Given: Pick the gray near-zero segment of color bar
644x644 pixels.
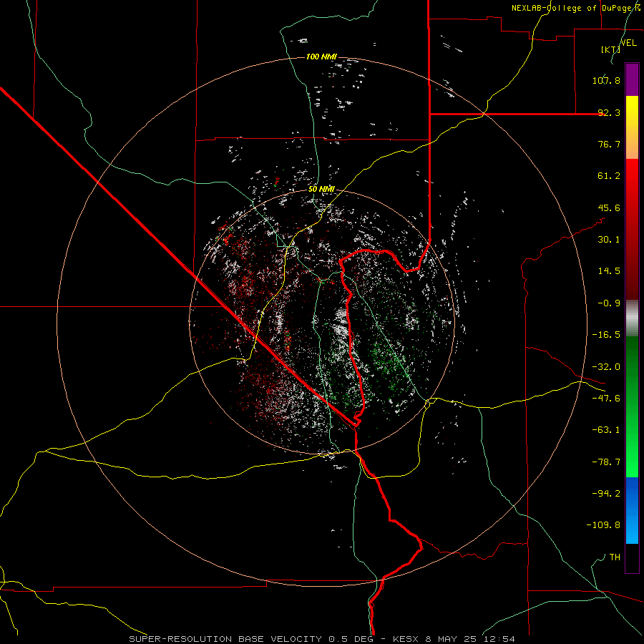Looking at the screenshot, I should click(x=632, y=318).
